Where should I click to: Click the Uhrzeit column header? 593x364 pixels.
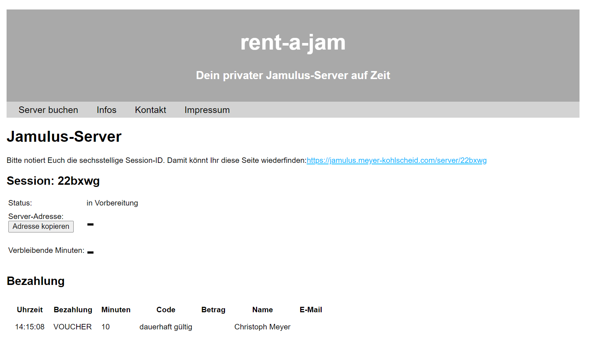(x=30, y=310)
